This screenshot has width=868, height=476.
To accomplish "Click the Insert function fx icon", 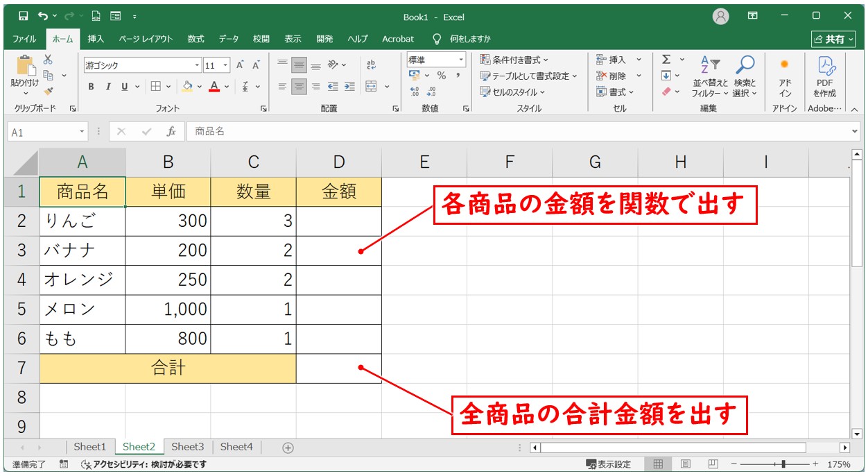I will click(171, 131).
